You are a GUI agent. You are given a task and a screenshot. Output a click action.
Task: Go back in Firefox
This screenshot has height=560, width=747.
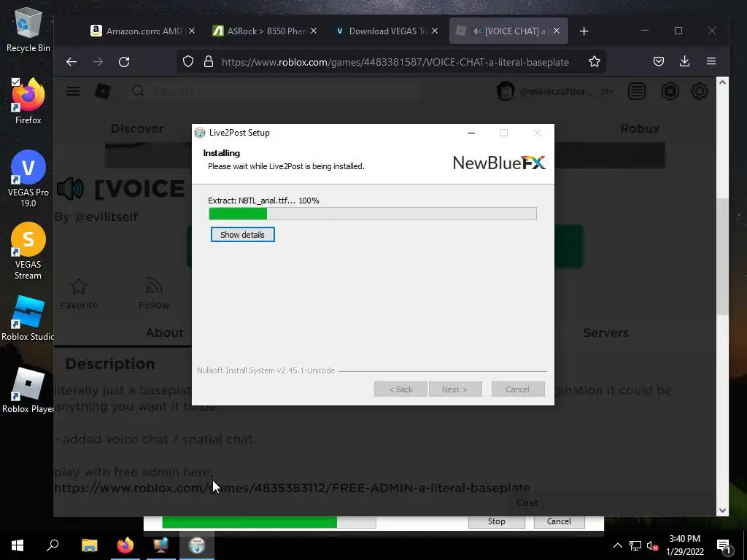pos(71,61)
